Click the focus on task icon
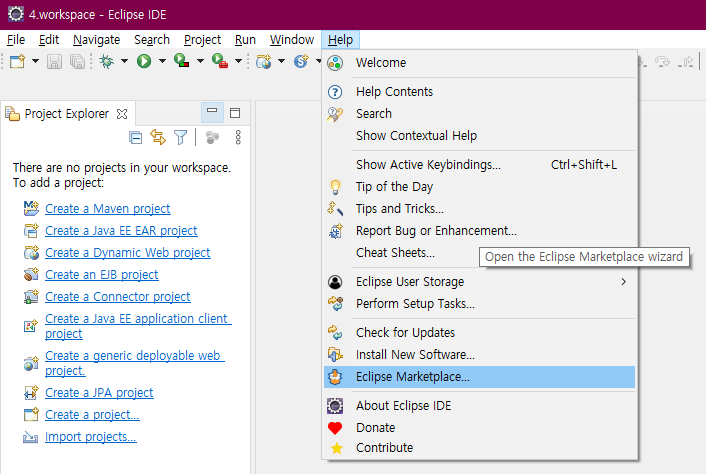The width and height of the screenshot is (706, 474). pyautogui.click(x=212, y=137)
